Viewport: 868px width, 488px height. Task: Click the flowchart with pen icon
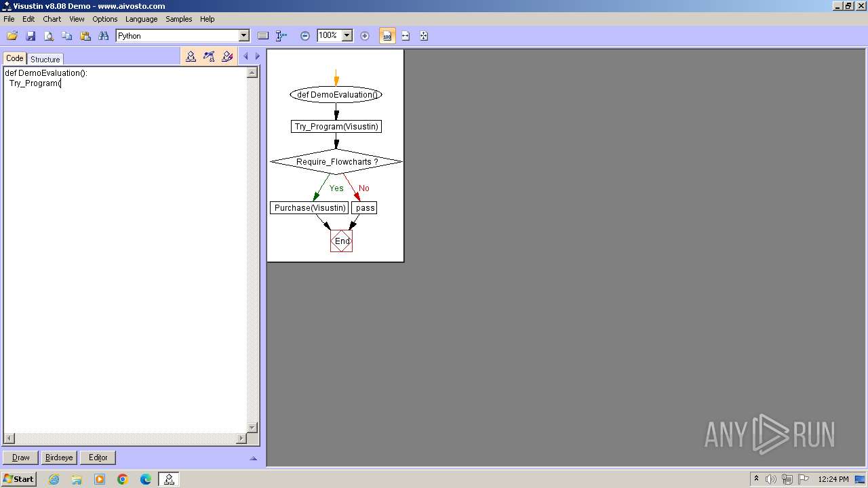coord(209,57)
